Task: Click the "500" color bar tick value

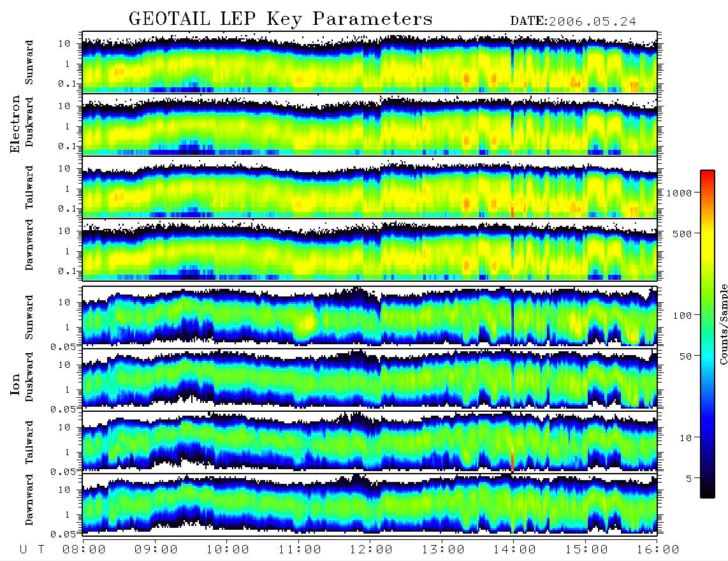Action: tap(683, 233)
